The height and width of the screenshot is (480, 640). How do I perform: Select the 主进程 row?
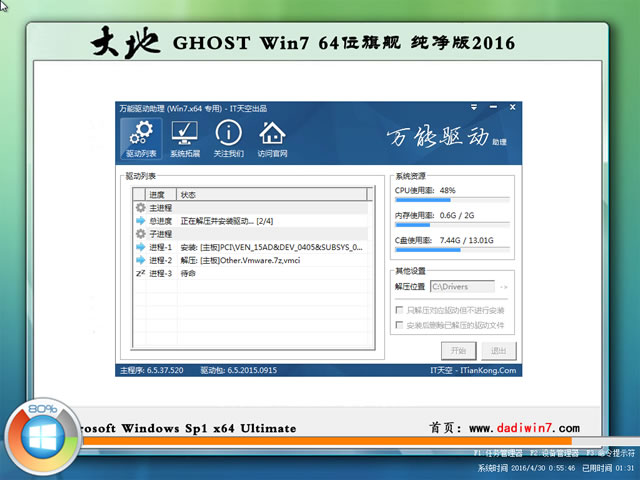tap(251, 207)
